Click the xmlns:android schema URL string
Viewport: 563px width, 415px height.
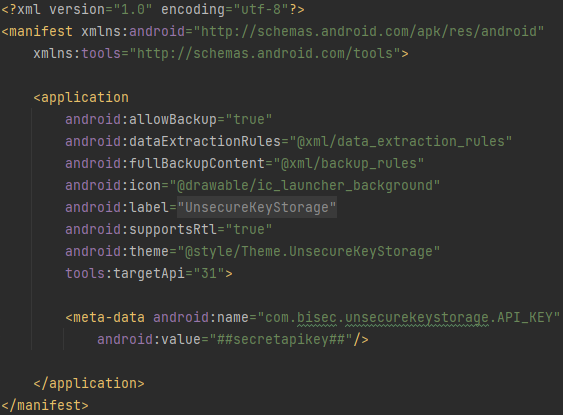pos(369,32)
